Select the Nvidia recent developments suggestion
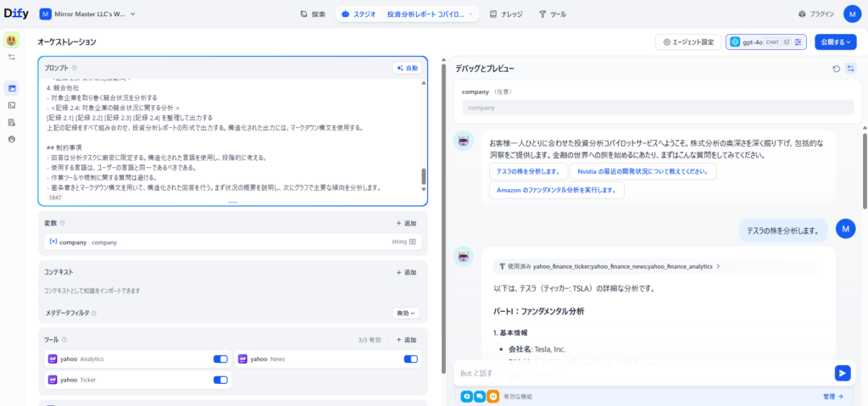 click(643, 171)
